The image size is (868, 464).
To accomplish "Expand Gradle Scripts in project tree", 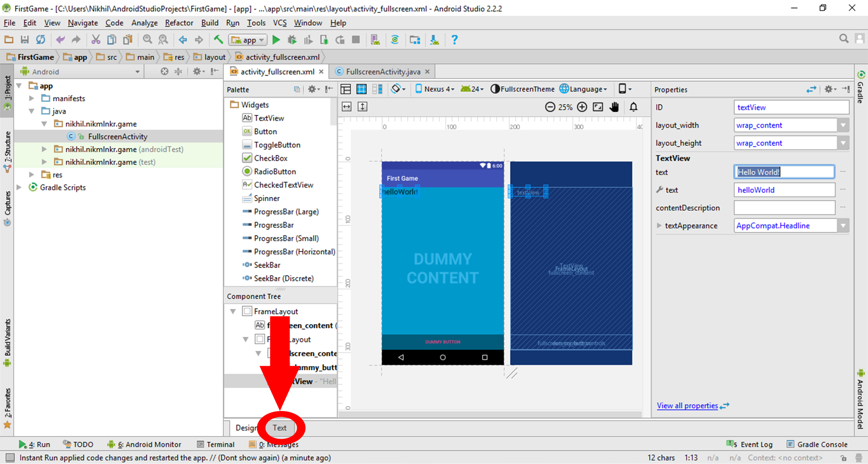I will click(19, 187).
